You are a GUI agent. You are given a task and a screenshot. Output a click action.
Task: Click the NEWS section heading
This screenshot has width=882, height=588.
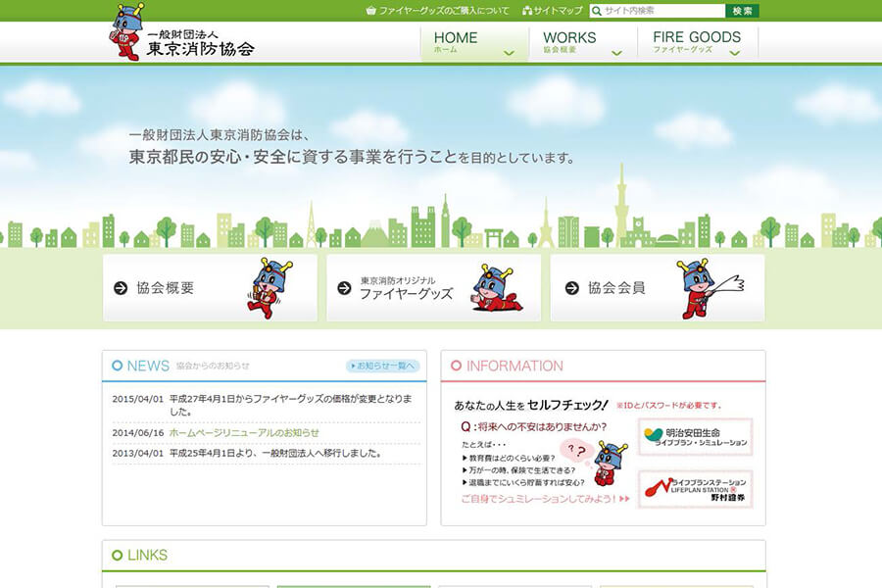click(148, 366)
